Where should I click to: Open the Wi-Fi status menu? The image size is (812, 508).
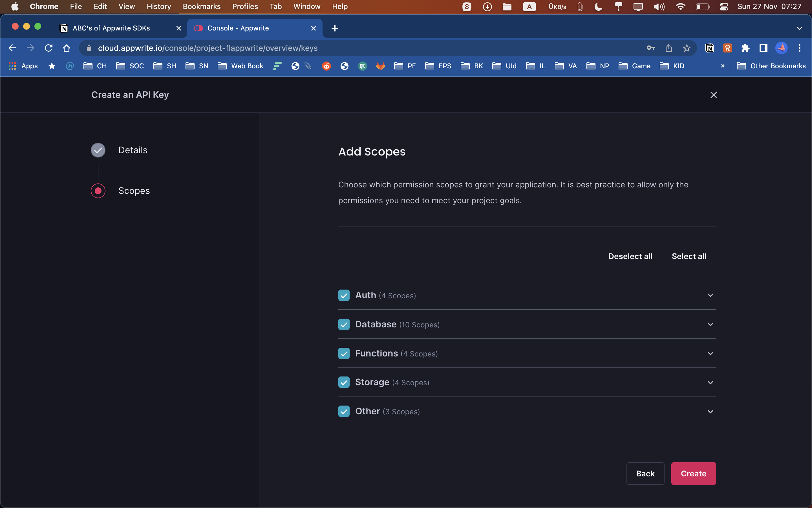click(x=680, y=6)
